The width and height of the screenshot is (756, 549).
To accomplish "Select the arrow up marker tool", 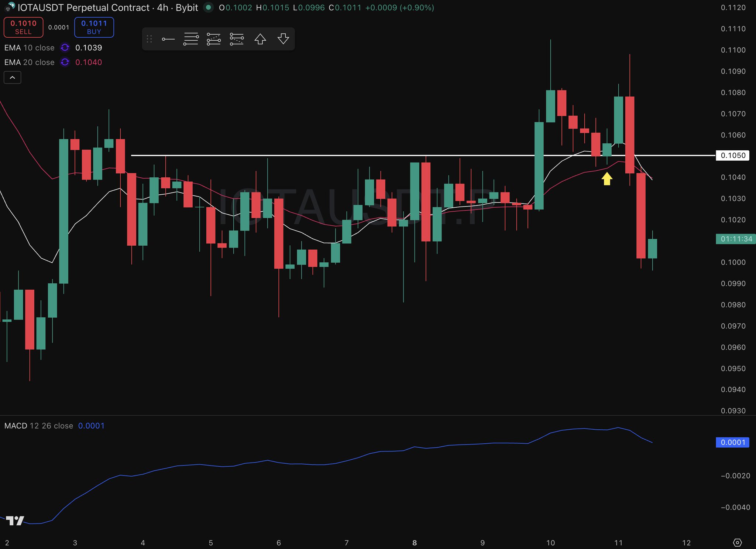I will tap(260, 39).
